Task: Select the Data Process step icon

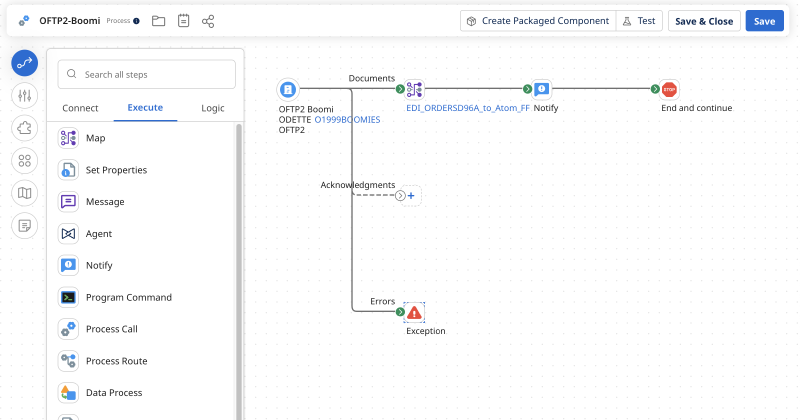Action: (x=68, y=393)
